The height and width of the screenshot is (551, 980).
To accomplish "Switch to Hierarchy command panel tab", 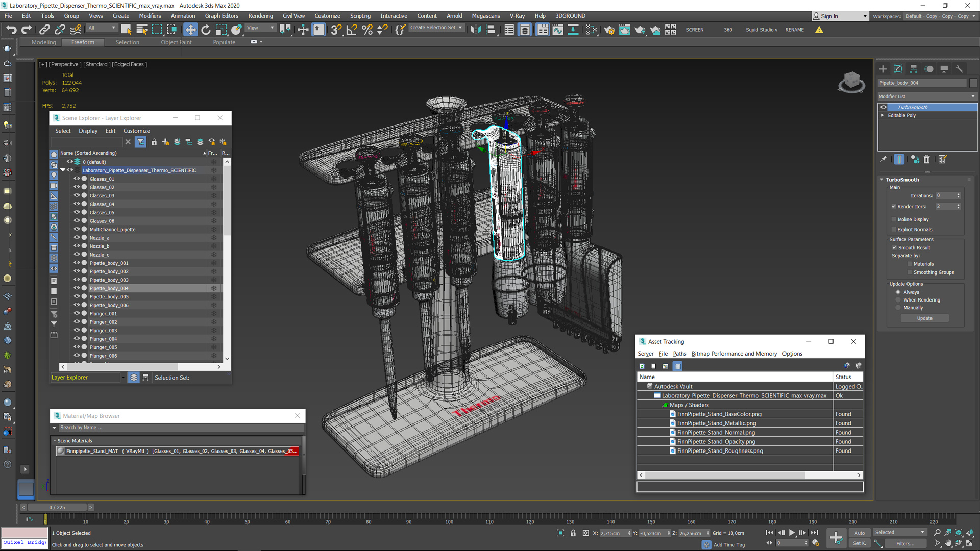I will point(914,69).
